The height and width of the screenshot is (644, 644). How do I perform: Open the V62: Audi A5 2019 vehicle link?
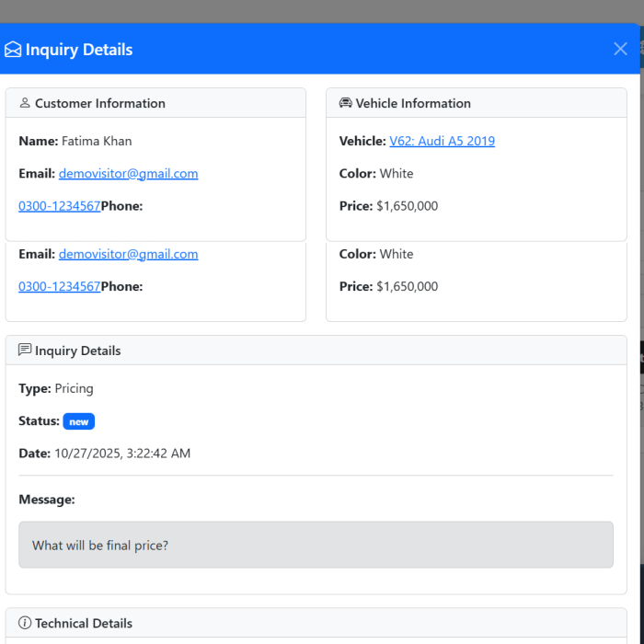click(442, 141)
